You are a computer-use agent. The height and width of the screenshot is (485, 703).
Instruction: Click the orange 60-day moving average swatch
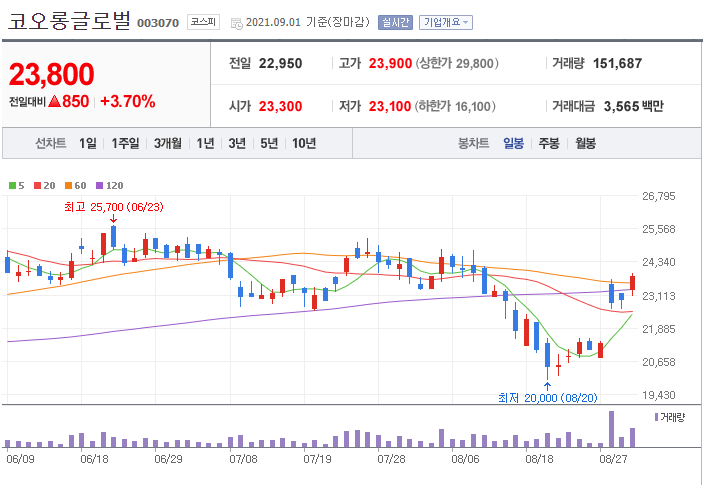click(69, 186)
